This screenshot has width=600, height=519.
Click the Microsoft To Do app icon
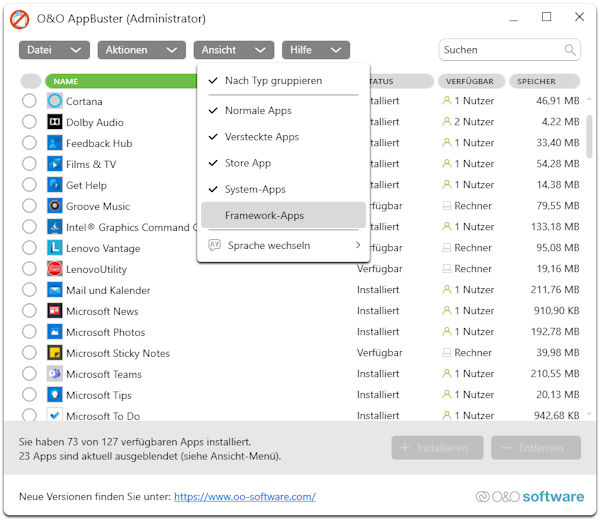tap(55, 415)
